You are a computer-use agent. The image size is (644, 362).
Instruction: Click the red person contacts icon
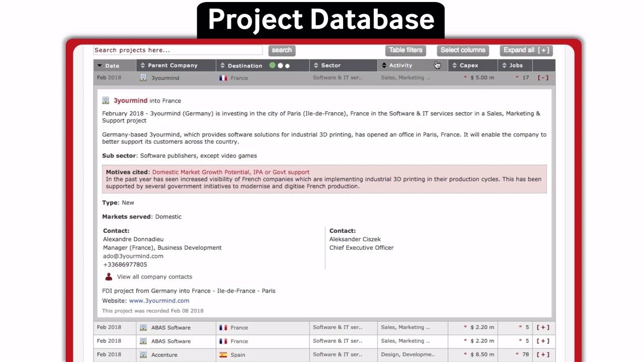[109, 277]
